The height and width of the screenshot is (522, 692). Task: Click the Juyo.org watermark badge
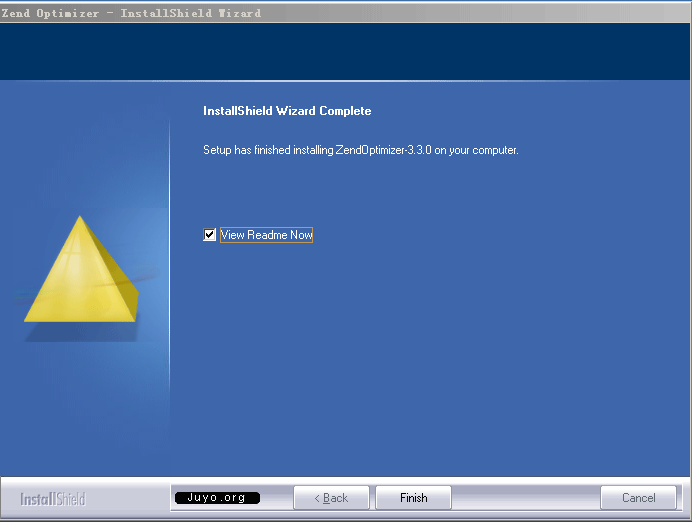pyautogui.click(x=217, y=497)
